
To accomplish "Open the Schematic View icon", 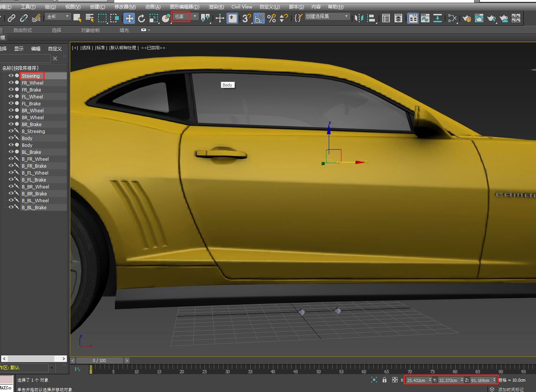I will coord(438,18).
